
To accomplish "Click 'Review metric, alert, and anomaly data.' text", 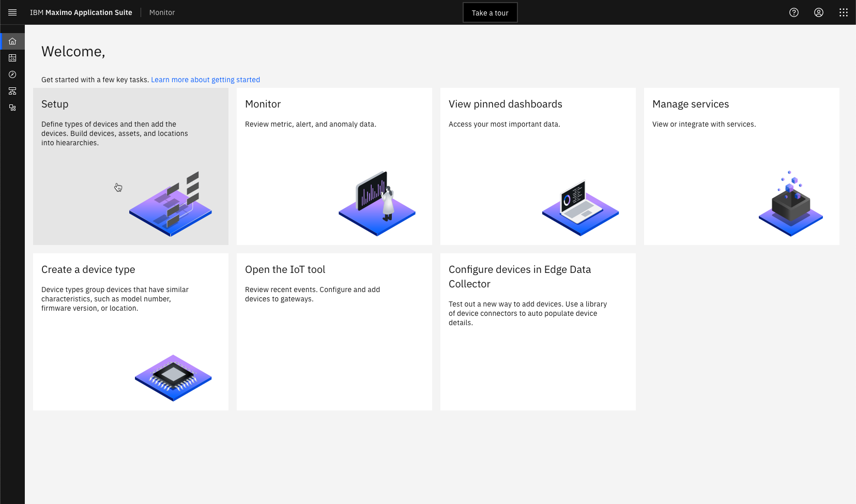I will point(311,124).
